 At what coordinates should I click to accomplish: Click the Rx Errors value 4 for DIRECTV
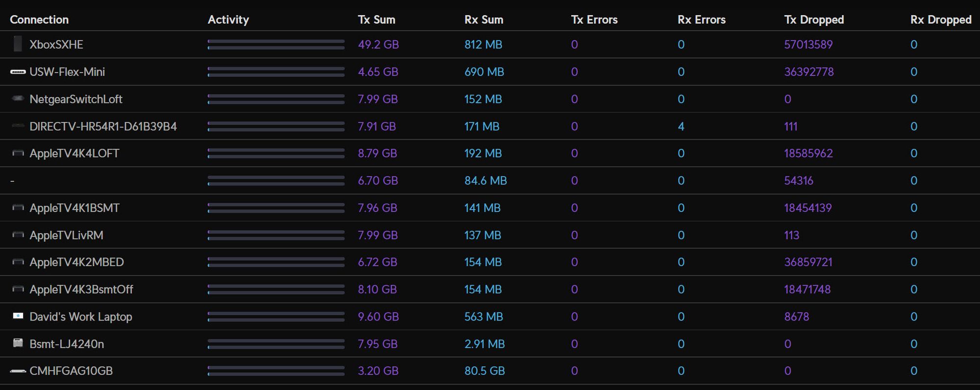(681, 126)
